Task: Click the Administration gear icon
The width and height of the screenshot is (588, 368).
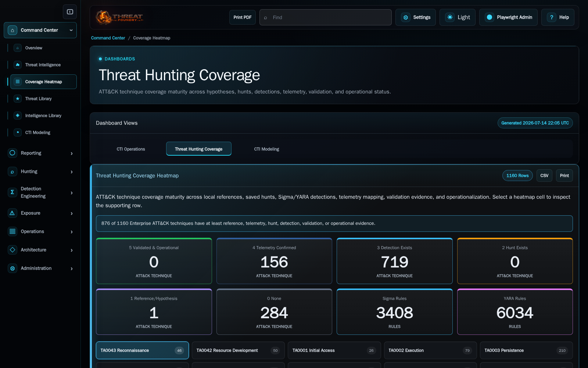Action: [x=12, y=268]
